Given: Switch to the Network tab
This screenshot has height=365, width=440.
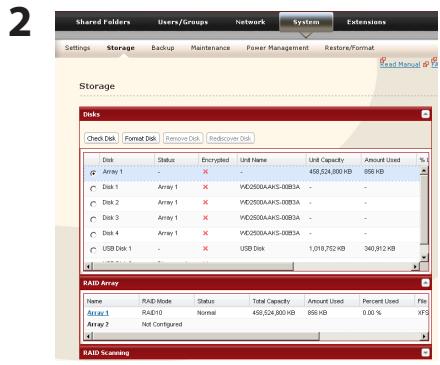Looking at the screenshot, I should coord(250,22).
